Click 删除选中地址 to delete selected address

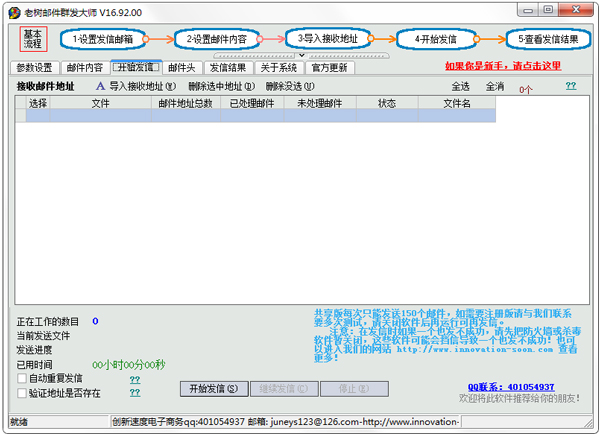(220, 87)
